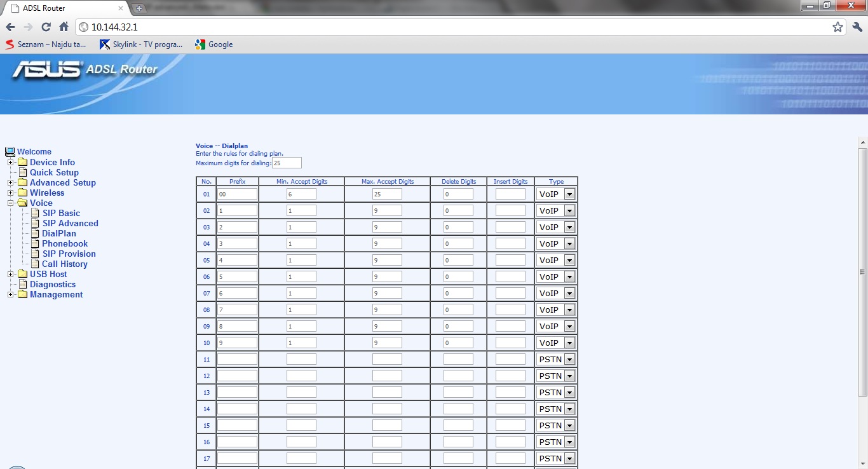Screen dimensions: 868x469
Task: Select the ADSL Router browser tab
Action: point(64,8)
